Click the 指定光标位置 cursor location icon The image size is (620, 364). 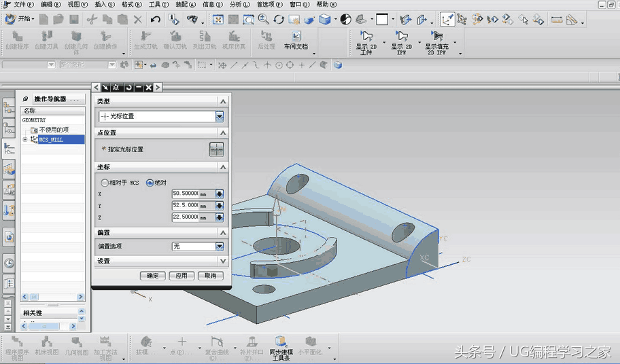(x=216, y=149)
